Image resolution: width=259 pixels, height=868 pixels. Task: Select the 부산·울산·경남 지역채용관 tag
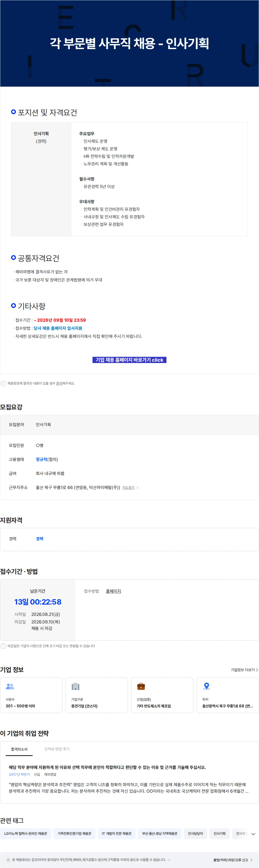click(160, 833)
